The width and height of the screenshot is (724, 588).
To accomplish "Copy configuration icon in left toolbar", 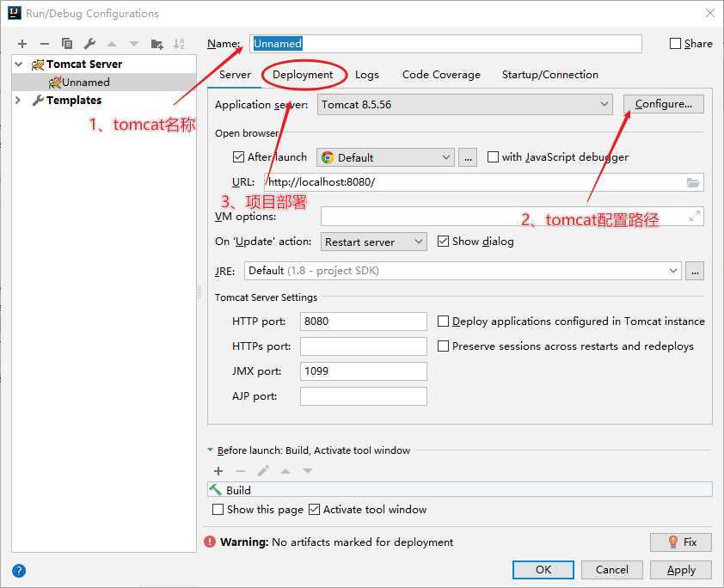I will click(67, 44).
